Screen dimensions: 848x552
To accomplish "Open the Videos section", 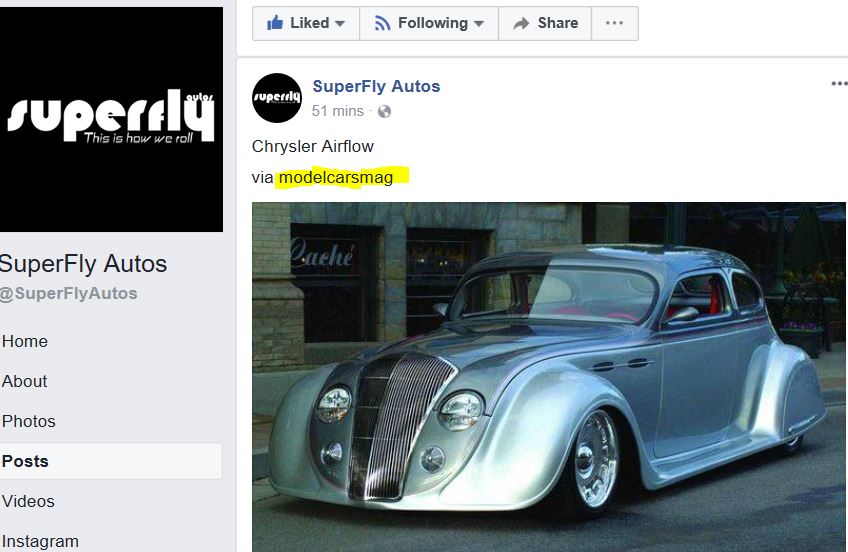I will [28, 501].
